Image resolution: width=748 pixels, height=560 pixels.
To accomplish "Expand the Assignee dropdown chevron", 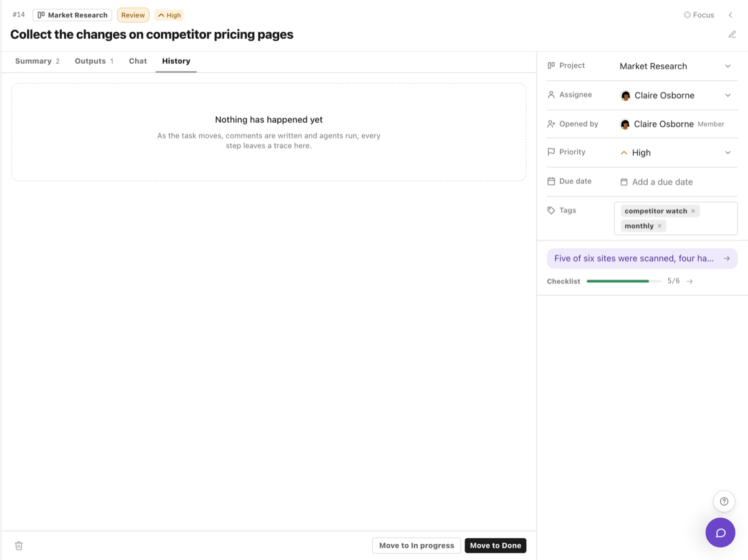I will [x=728, y=95].
